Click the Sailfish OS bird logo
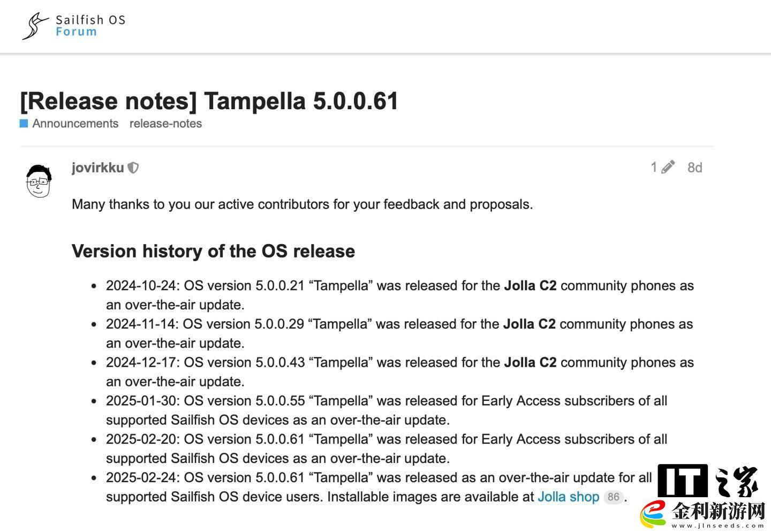 tap(35, 26)
